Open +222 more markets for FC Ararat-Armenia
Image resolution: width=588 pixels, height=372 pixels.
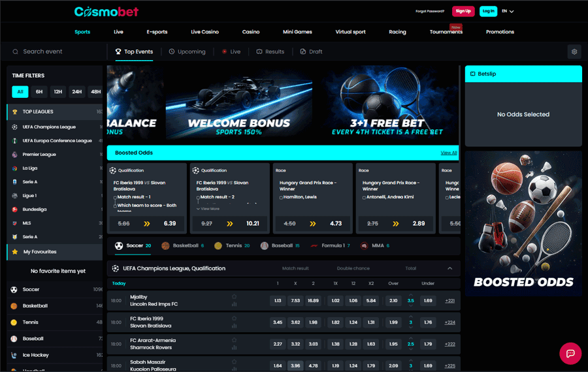coord(449,345)
